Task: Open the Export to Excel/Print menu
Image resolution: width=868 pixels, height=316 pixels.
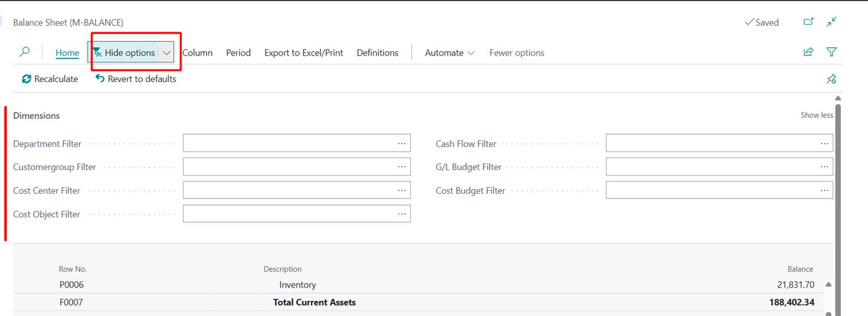Action: (304, 53)
